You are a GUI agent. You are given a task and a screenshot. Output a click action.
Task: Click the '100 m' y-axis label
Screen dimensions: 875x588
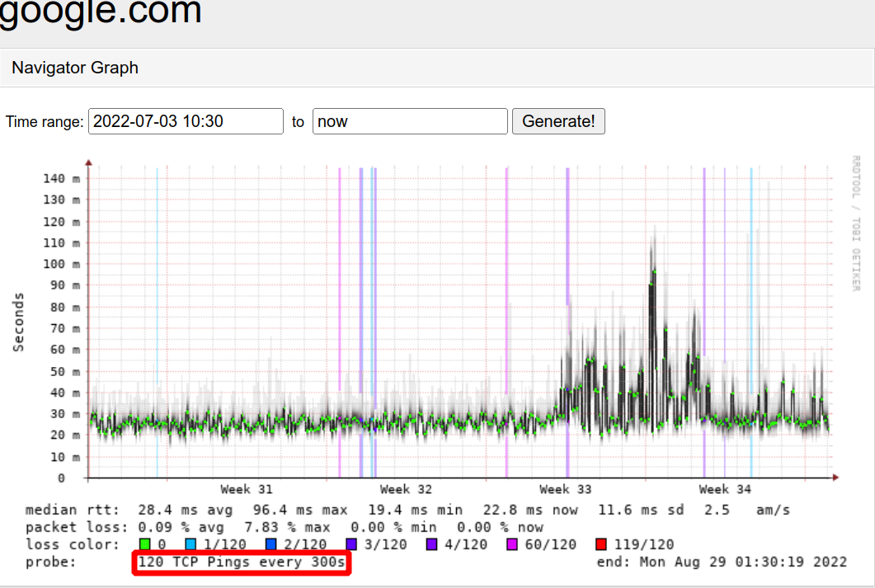[x=61, y=264]
